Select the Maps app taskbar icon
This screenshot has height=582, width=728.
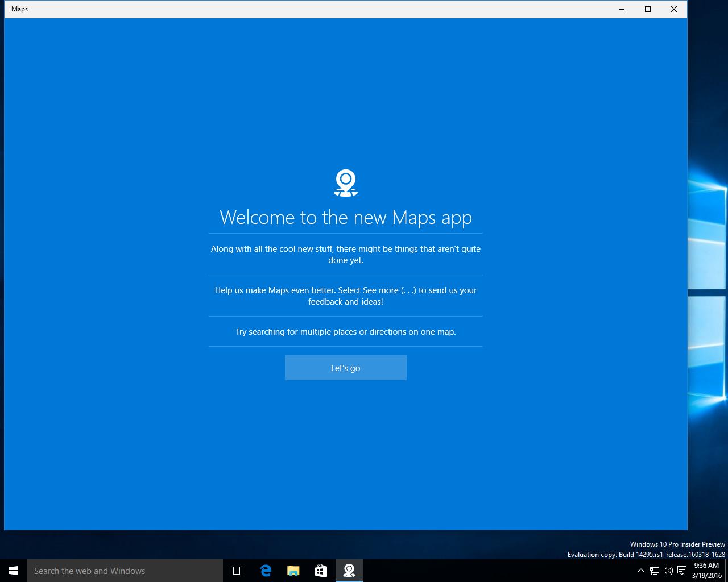click(349, 571)
